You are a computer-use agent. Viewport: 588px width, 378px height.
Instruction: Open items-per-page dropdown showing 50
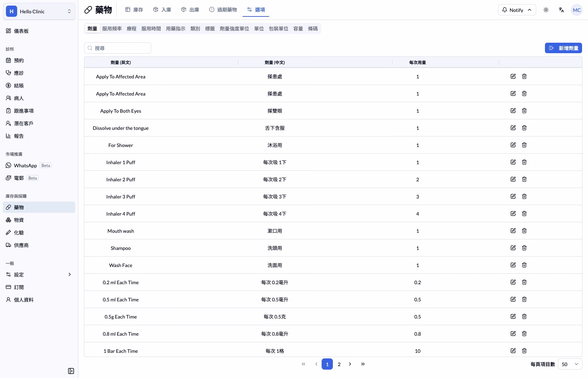coord(570,364)
